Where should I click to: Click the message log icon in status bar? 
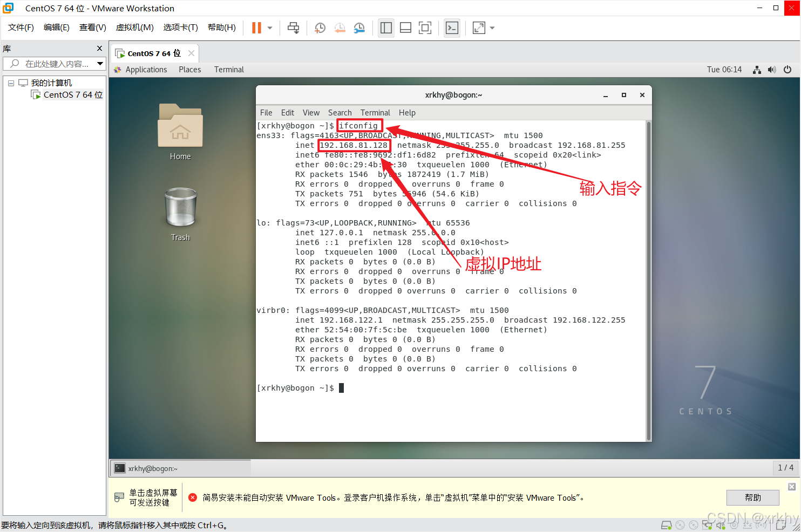780,526
